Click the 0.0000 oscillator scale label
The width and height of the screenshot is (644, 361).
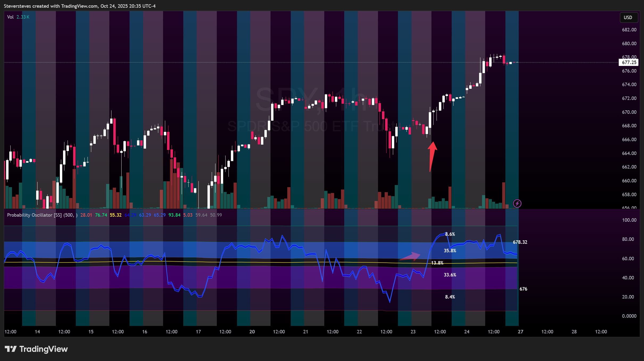629,316
